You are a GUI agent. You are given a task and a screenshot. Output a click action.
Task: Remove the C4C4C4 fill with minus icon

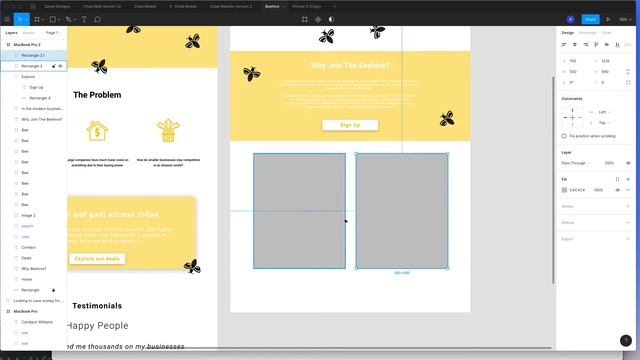pyautogui.click(x=628, y=190)
